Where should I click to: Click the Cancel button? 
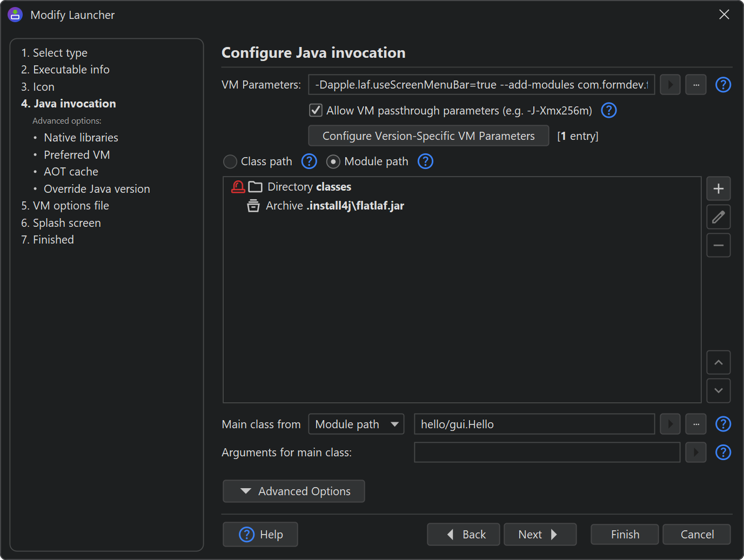click(697, 534)
